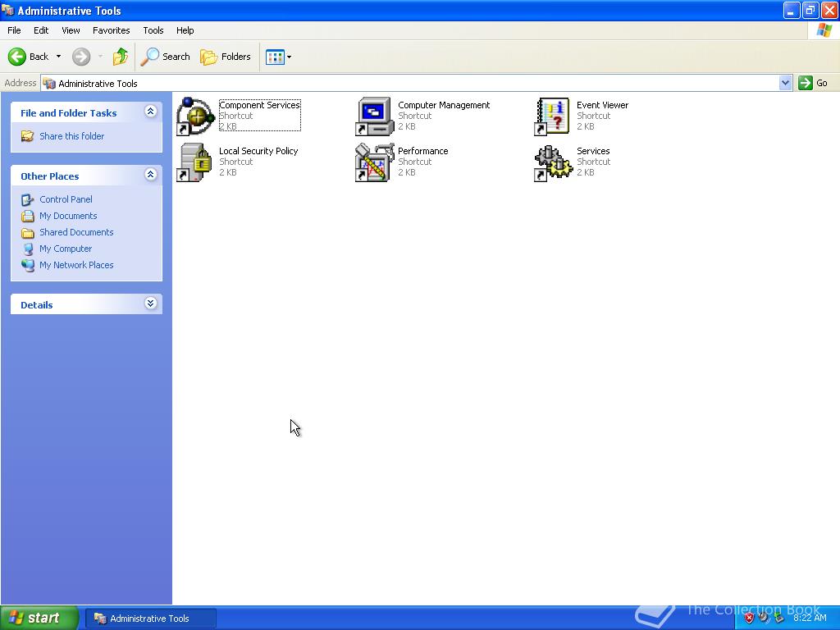Screen dimensions: 840x630
Task: Click the Component Services label text
Action: [259, 105]
